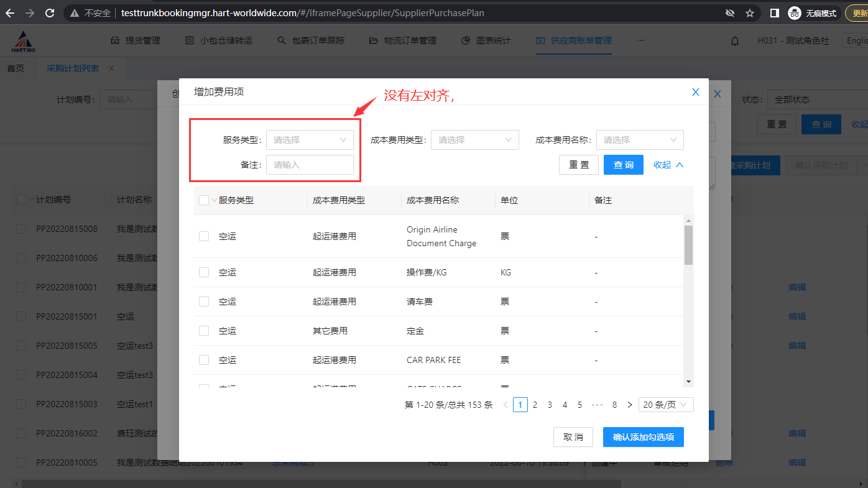Click the 备注 input field
Viewport: 868px width, 488px height.
tap(310, 165)
